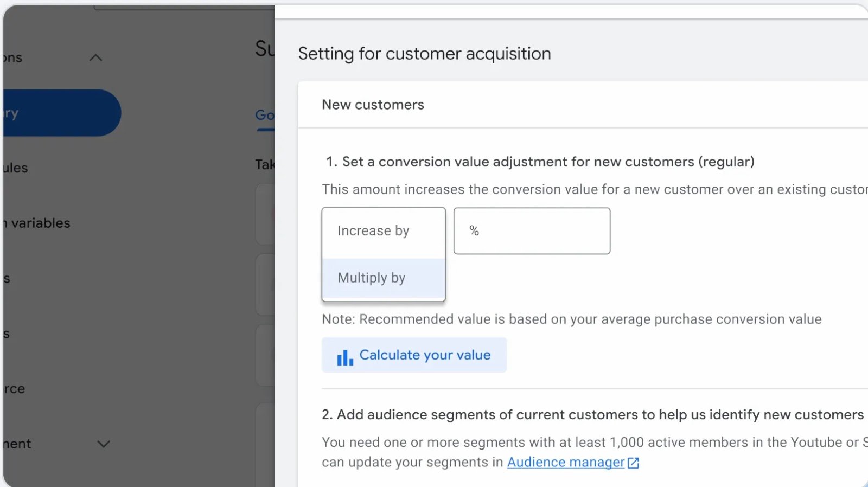This screenshot has height=487, width=868.
Task: Click the step 1 conversion value adjustment heading
Action: coord(540,162)
